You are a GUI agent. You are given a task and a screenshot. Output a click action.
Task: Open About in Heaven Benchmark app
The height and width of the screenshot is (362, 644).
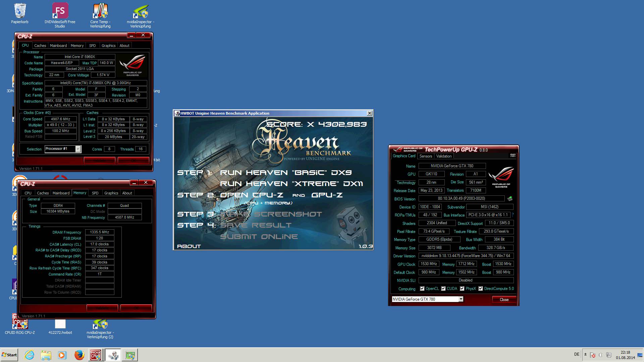tap(189, 246)
